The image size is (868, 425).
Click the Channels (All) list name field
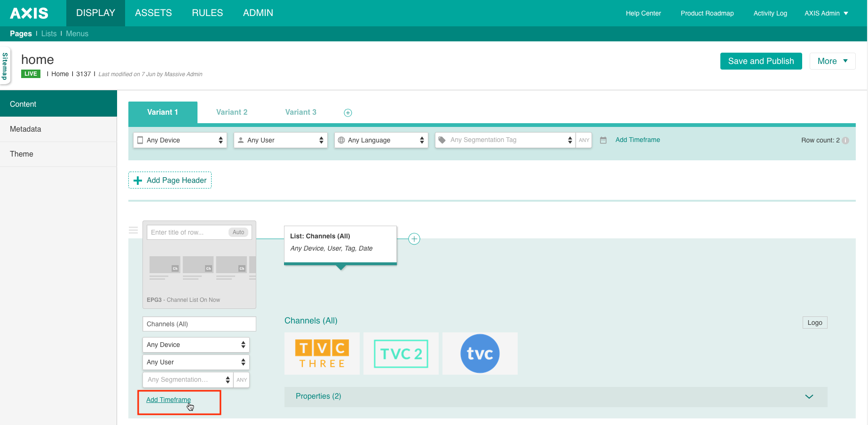click(x=199, y=324)
